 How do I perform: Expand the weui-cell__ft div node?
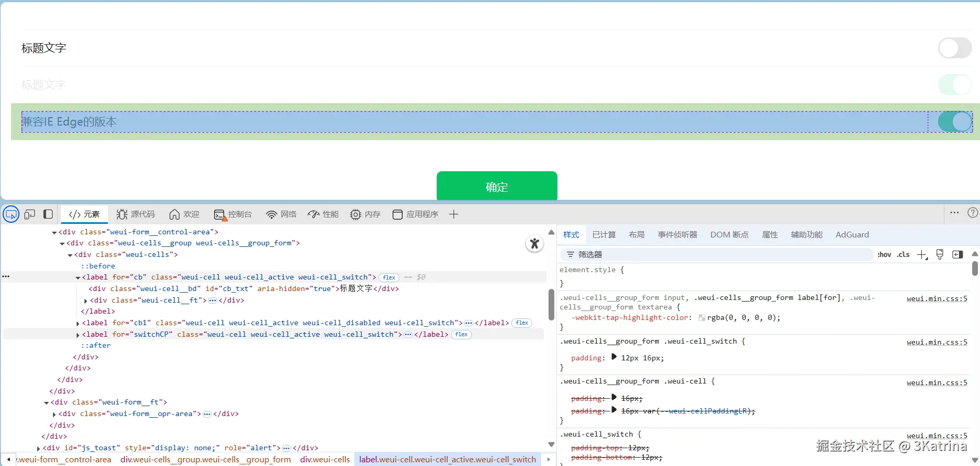click(x=86, y=301)
